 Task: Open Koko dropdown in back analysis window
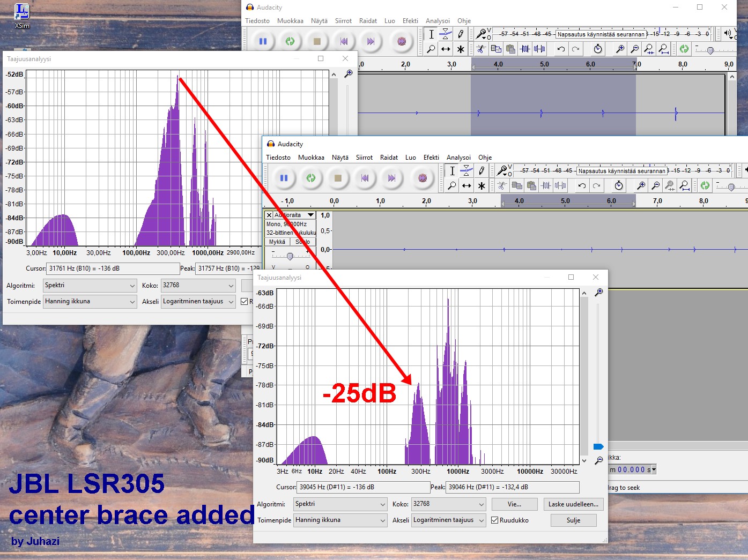[198, 286]
